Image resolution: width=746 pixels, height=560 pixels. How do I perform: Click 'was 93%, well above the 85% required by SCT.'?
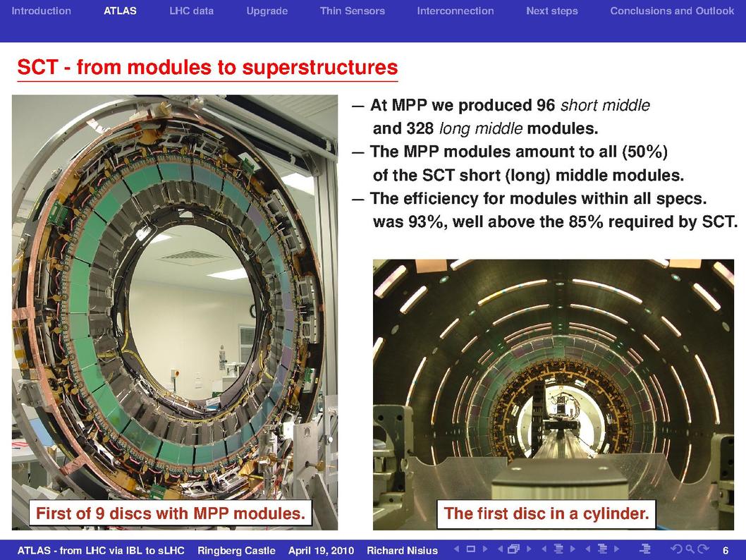tap(555, 221)
